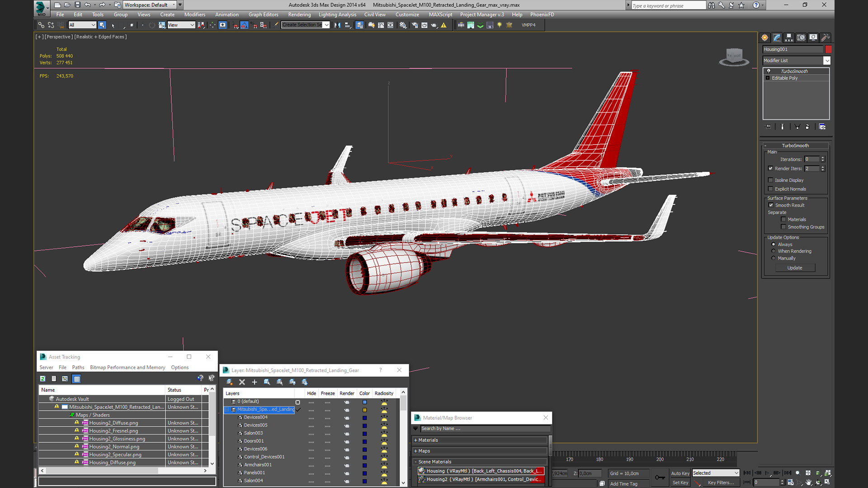Open the Utilities command panel tab
868x488 pixels.
tap(825, 38)
